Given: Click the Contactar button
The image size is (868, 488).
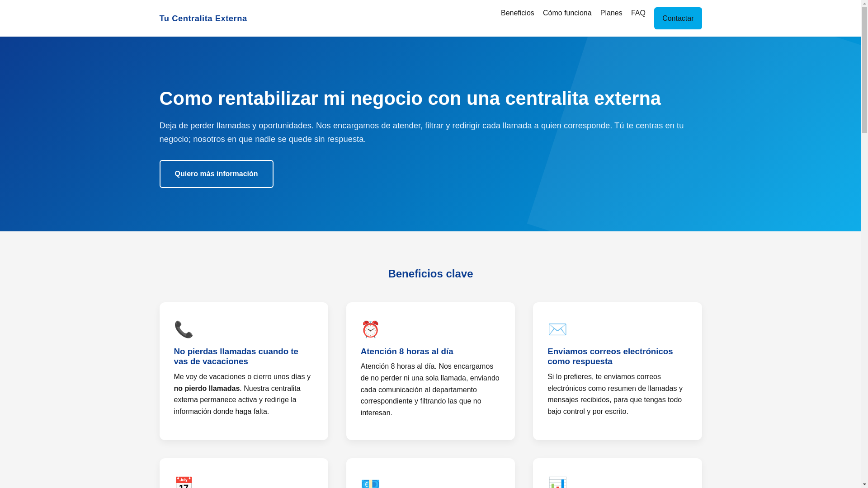Looking at the screenshot, I should point(678,19).
